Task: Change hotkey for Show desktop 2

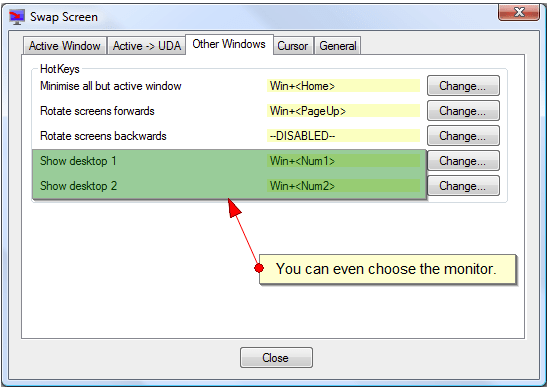Action: [463, 186]
